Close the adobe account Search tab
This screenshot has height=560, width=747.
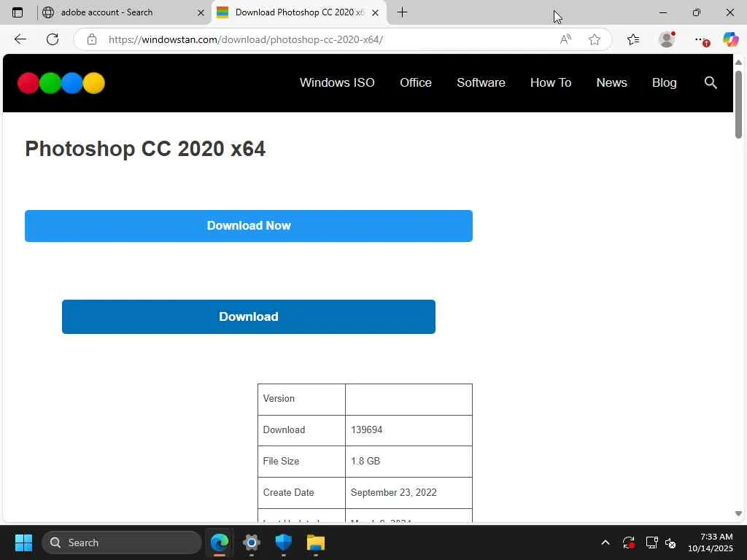point(201,13)
